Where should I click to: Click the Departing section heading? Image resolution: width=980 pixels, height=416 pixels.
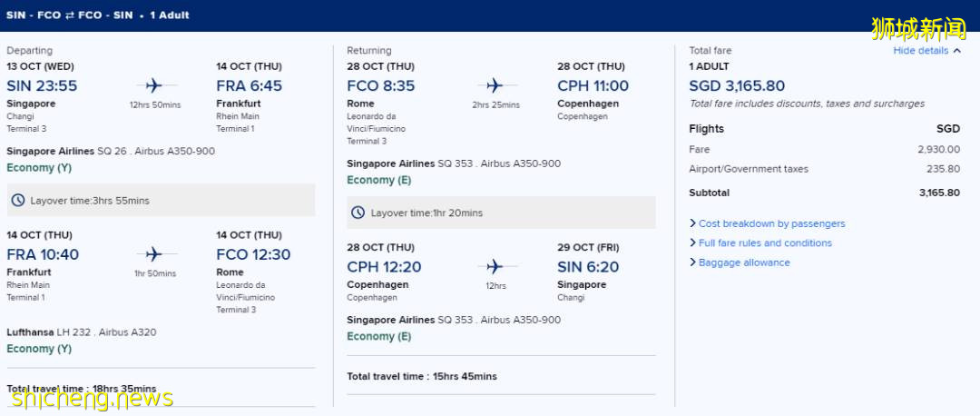pyautogui.click(x=30, y=51)
